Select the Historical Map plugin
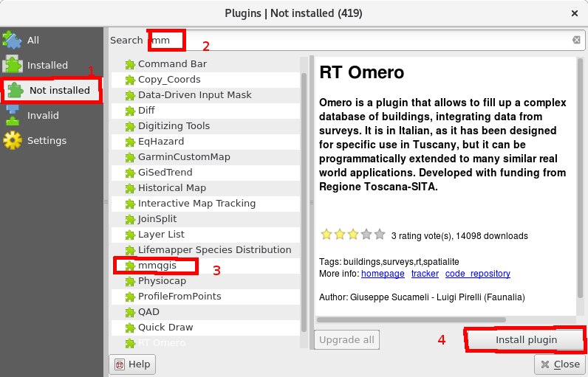588x377 pixels. 205,188
